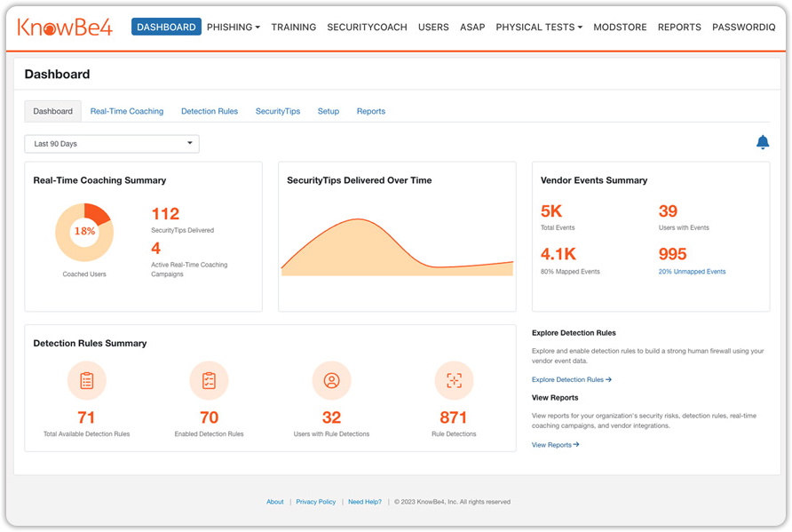
Task: Click the Enabled Detection Rules checklist icon
Action: [209, 381]
